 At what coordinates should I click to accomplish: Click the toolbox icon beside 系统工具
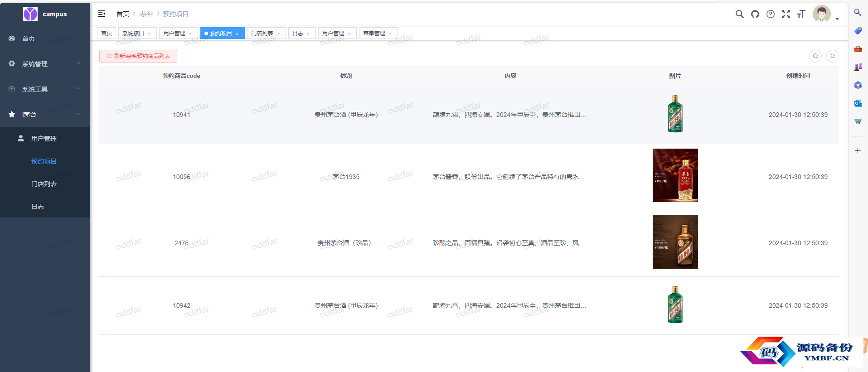(12, 89)
